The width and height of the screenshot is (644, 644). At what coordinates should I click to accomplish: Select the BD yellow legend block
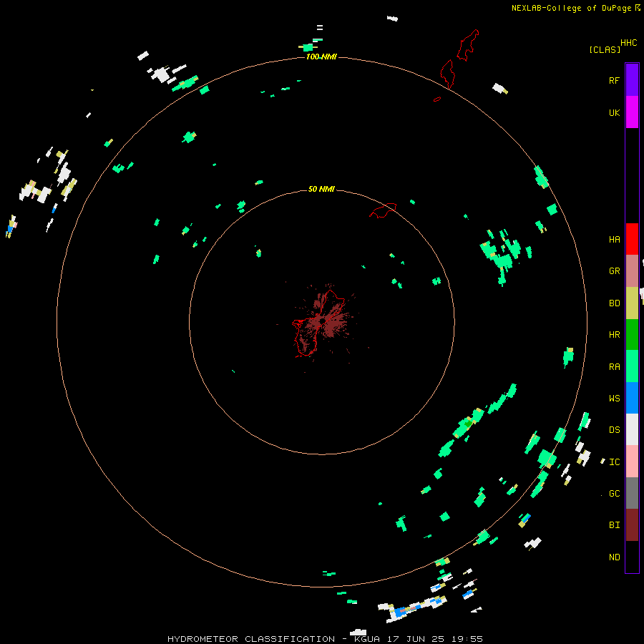tap(632, 303)
